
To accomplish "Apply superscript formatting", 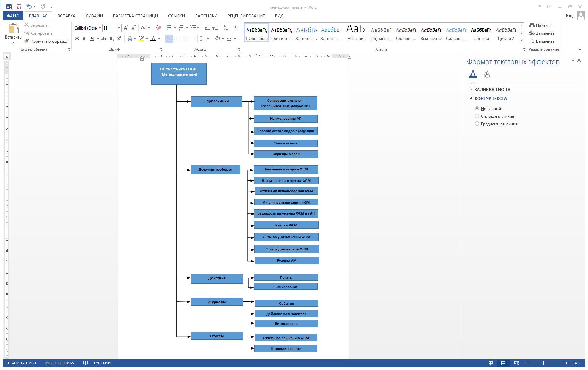I will coord(119,39).
